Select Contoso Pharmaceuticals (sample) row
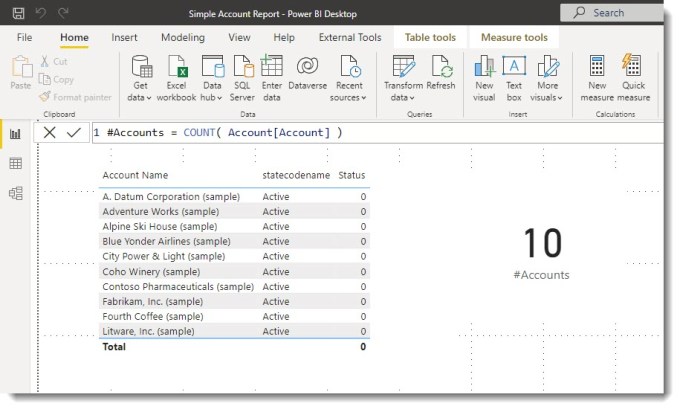 [234, 287]
